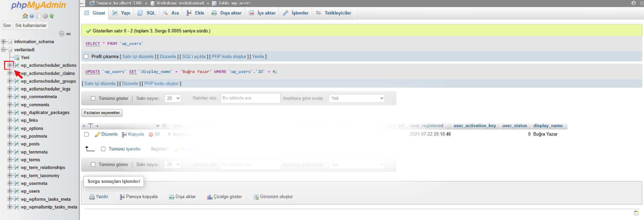This screenshot has height=220, width=644.
Task: Switch to the Yapı tab
Action: point(121,13)
